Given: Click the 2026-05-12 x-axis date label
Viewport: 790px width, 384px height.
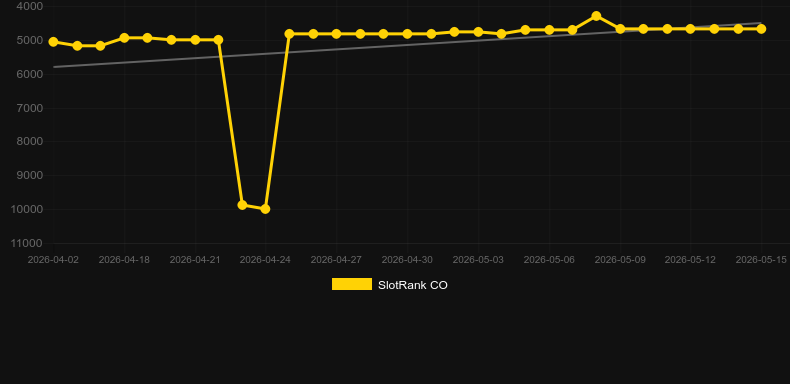Looking at the screenshot, I should [x=690, y=260].
